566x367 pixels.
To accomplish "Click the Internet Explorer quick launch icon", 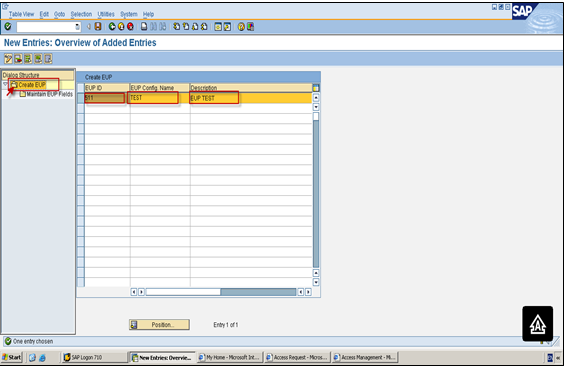I will click(x=42, y=358).
